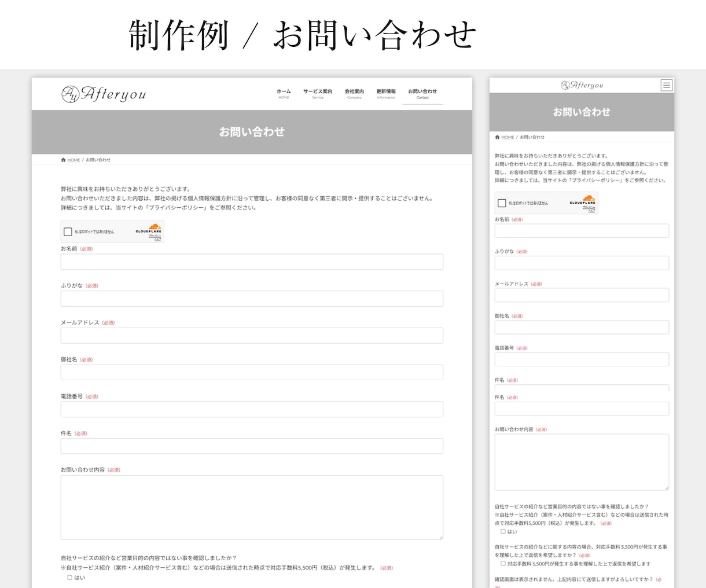Image resolution: width=706 pixels, height=588 pixels.
Task: Follow the HOME breadcrumb link in the desktop preview
Action: click(73, 160)
